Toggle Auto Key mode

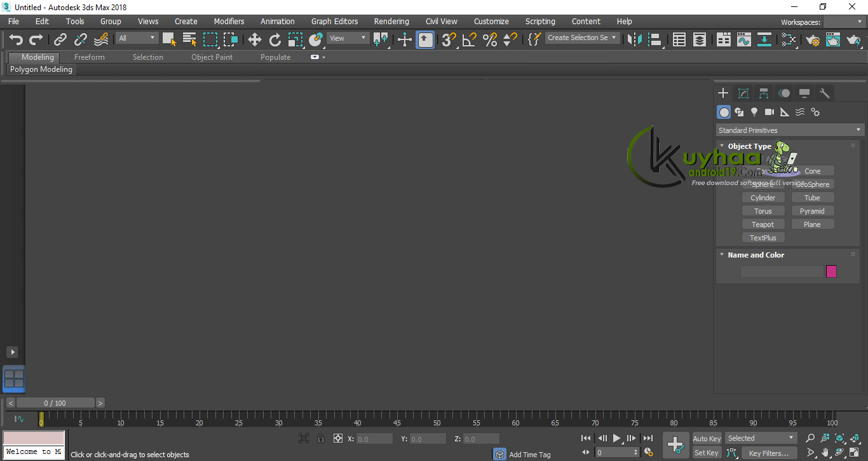point(707,439)
